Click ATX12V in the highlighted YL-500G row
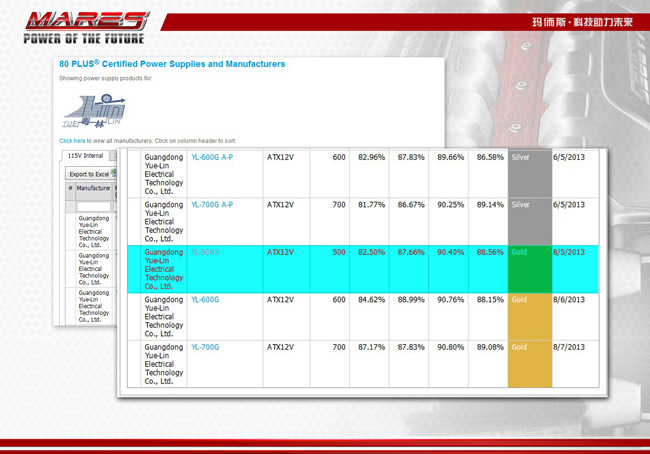This screenshot has width=650, height=454. (280, 252)
